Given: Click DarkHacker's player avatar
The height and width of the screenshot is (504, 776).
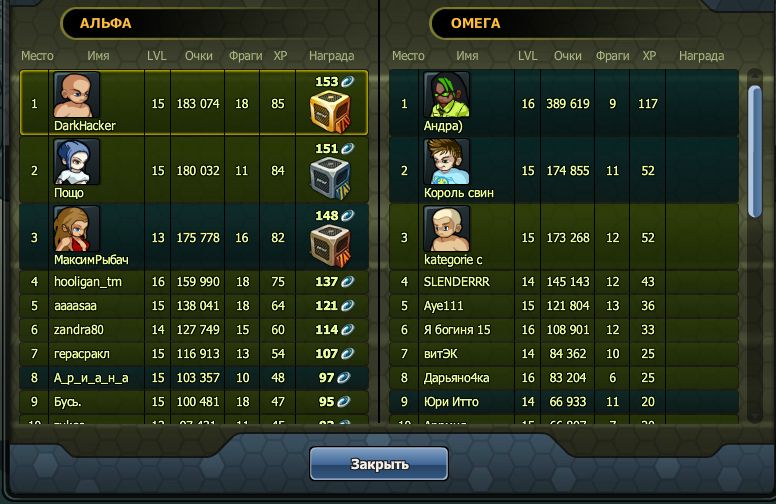Looking at the screenshot, I should [x=77, y=95].
